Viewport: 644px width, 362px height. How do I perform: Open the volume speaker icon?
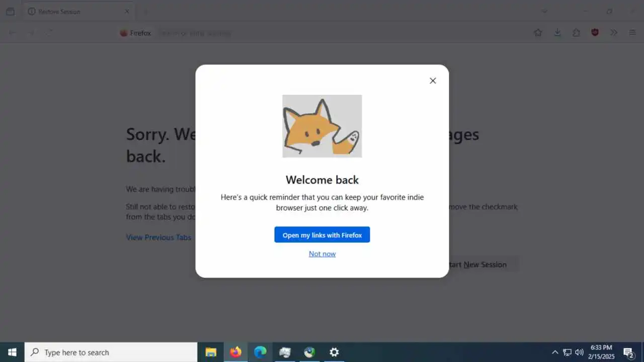[579, 352]
